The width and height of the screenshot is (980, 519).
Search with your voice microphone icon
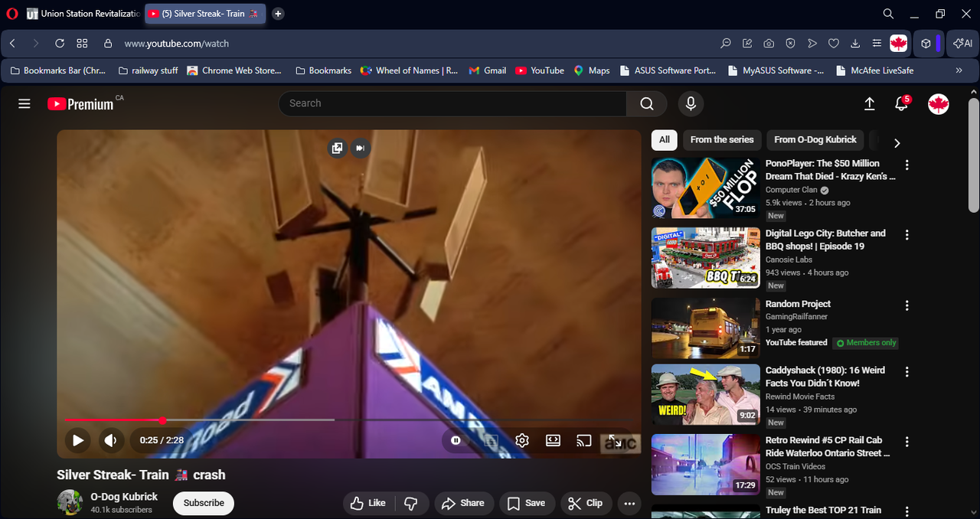coord(691,103)
